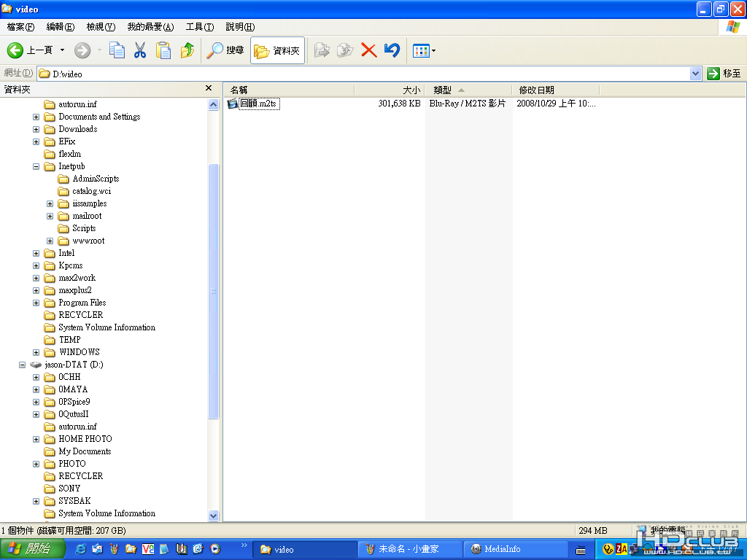Click the media player quick launch icon

click(215, 548)
